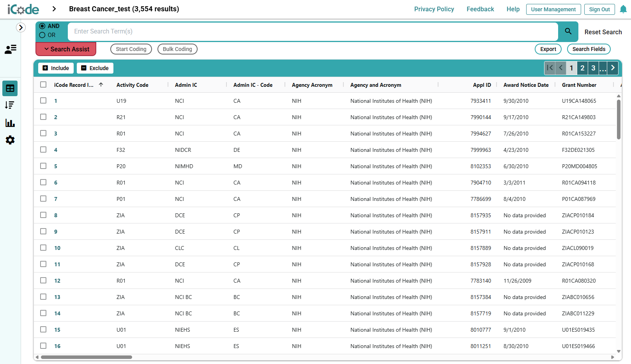Click scroll down arrow of table
The height and width of the screenshot is (364, 631).
click(619, 351)
